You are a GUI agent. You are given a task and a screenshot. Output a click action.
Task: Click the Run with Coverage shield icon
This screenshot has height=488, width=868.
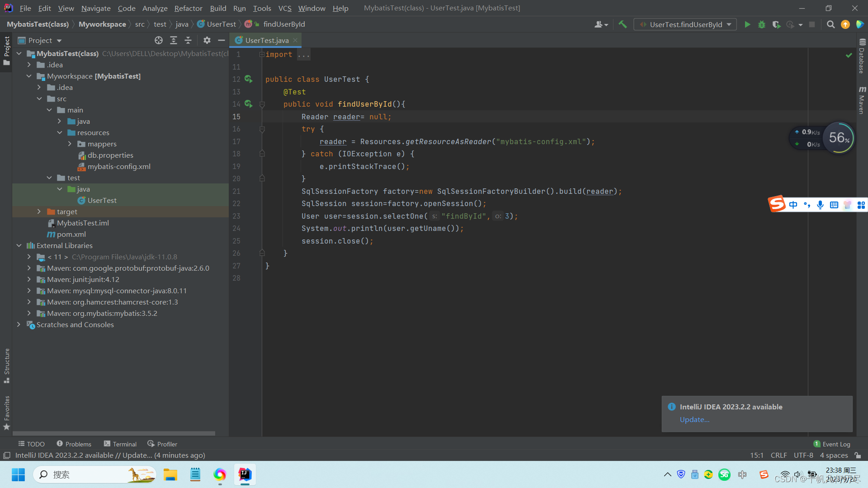(x=777, y=24)
